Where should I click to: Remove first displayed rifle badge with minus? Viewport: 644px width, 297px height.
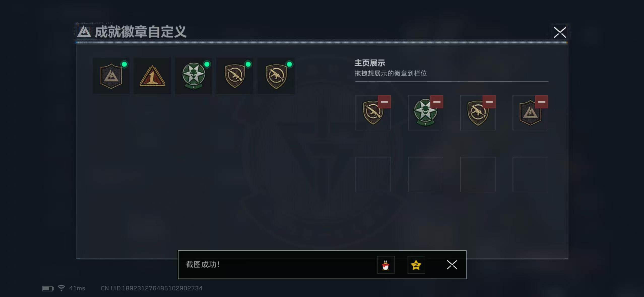tap(384, 102)
